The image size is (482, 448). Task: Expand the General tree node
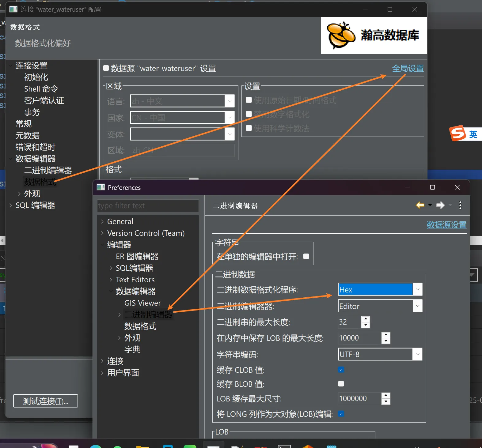pos(102,221)
